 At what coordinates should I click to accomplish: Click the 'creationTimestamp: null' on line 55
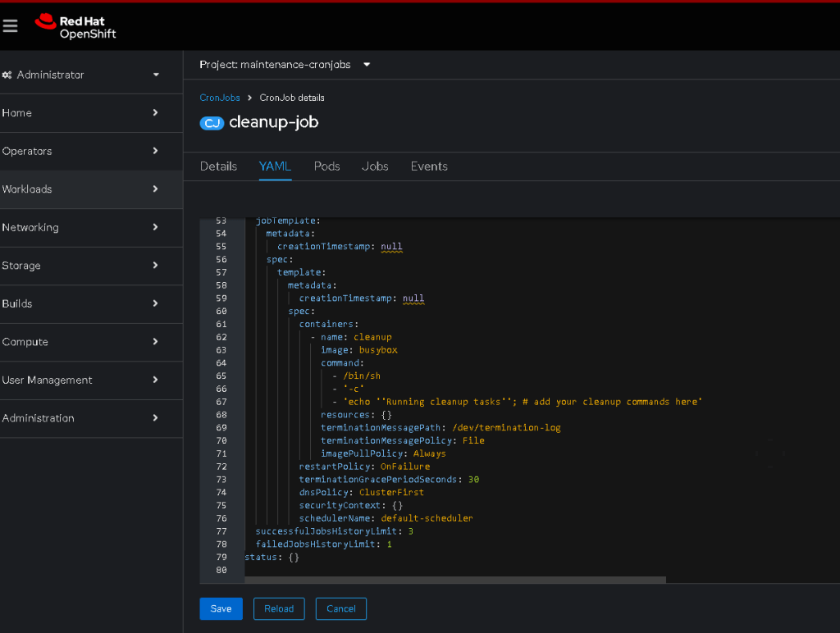tap(340, 247)
